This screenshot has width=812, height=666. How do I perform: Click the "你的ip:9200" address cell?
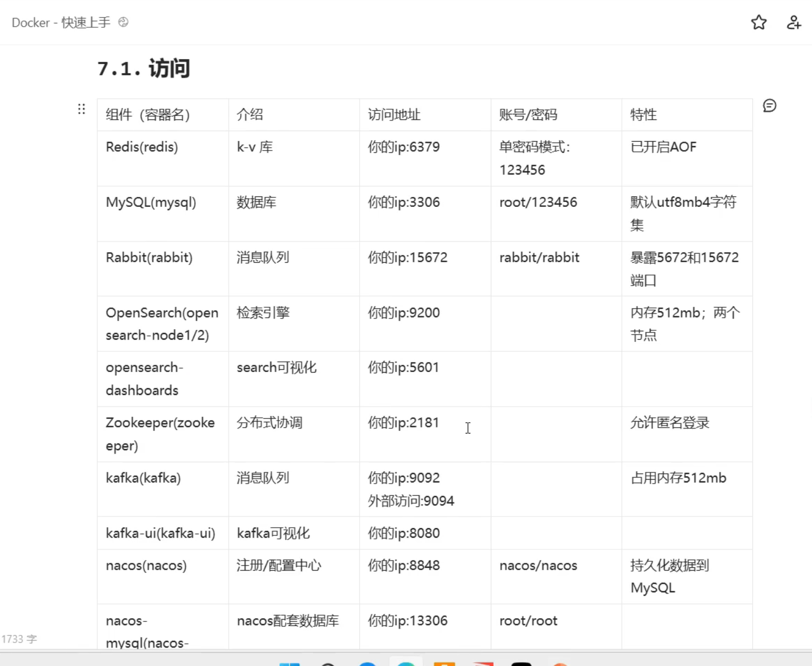click(425, 324)
